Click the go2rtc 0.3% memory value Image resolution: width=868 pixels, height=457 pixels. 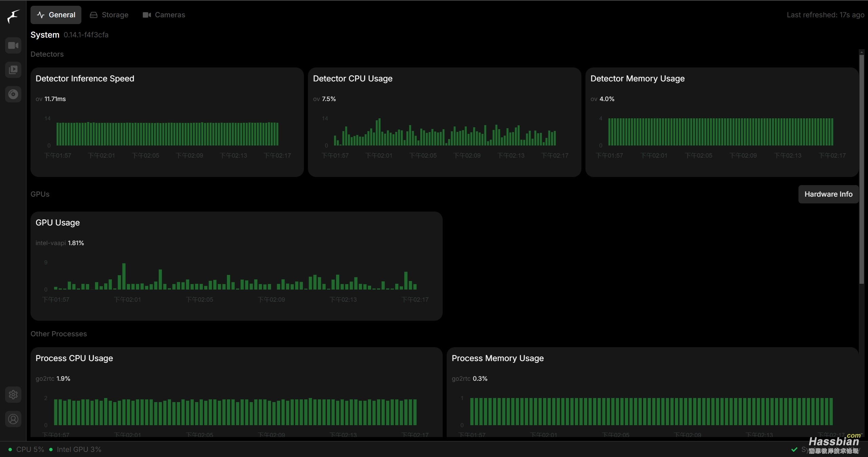(469, 379)
